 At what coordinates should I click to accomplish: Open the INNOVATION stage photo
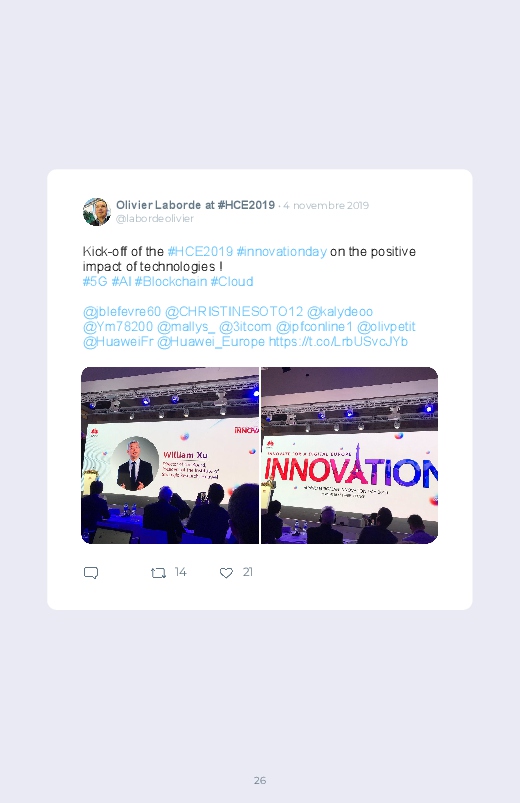[349, 455]
